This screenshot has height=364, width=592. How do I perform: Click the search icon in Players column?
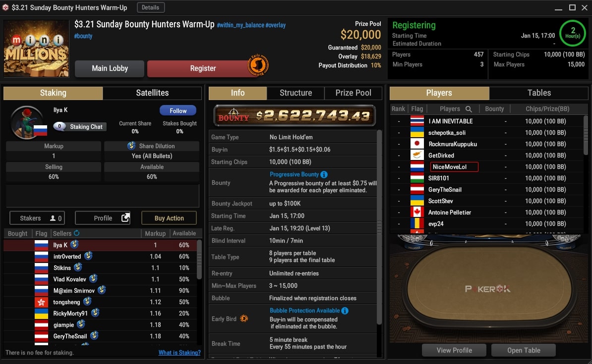point(469,109)
